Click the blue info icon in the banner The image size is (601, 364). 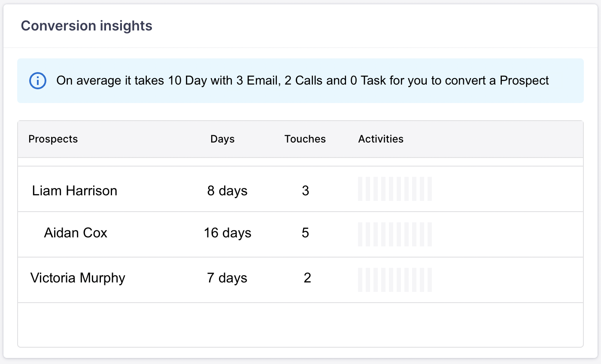[x=38, y=81]
